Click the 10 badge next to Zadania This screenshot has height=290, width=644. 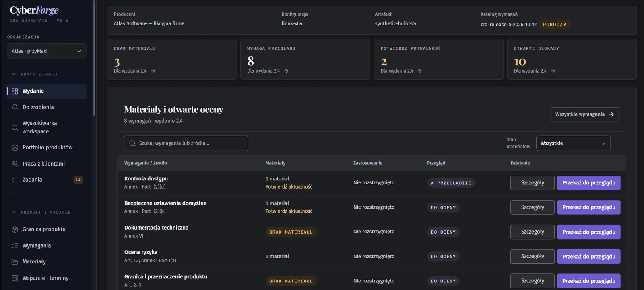[x=78, y=180]
